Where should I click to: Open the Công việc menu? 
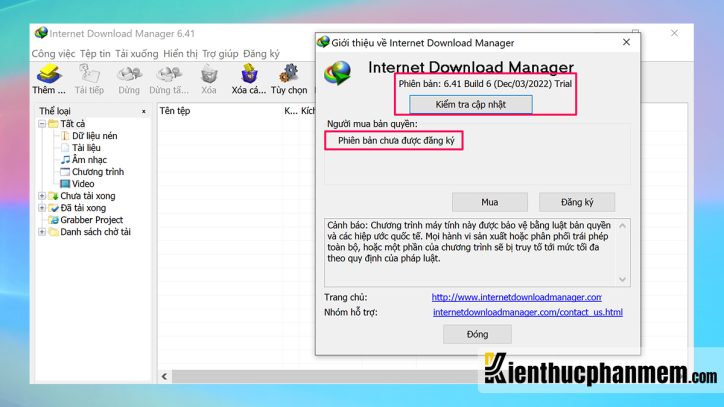pyautogui.click(x=53, y=54)
